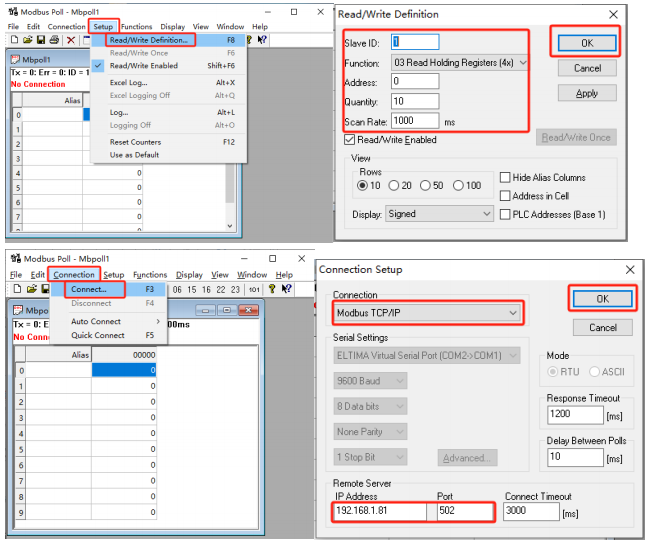Click New icon in window with Setup menu open
Viewport: 652px width, 545px height.
(15, 40)
